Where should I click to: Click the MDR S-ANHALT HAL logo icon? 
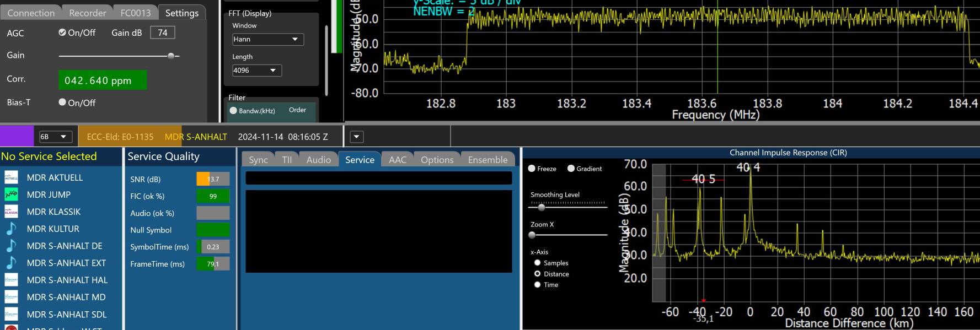click(x=11, y=280)
